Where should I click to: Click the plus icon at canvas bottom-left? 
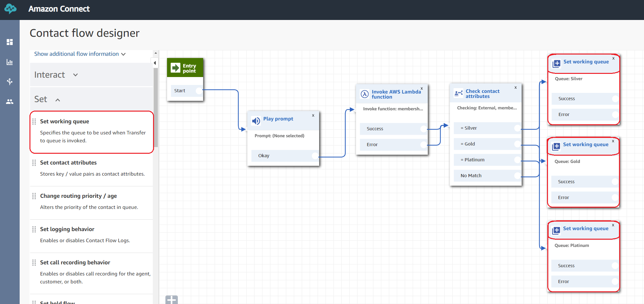click(x=172, y=300)
